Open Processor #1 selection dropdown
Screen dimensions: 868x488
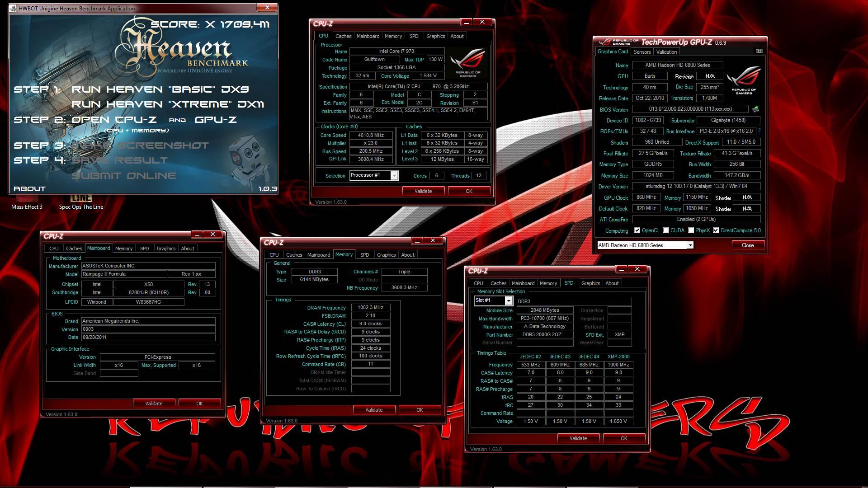pos(374,176)
